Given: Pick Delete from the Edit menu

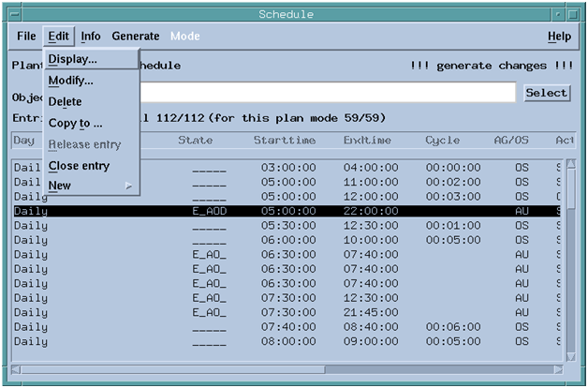Looking at the screenshot, I should (x=66, y=101).
